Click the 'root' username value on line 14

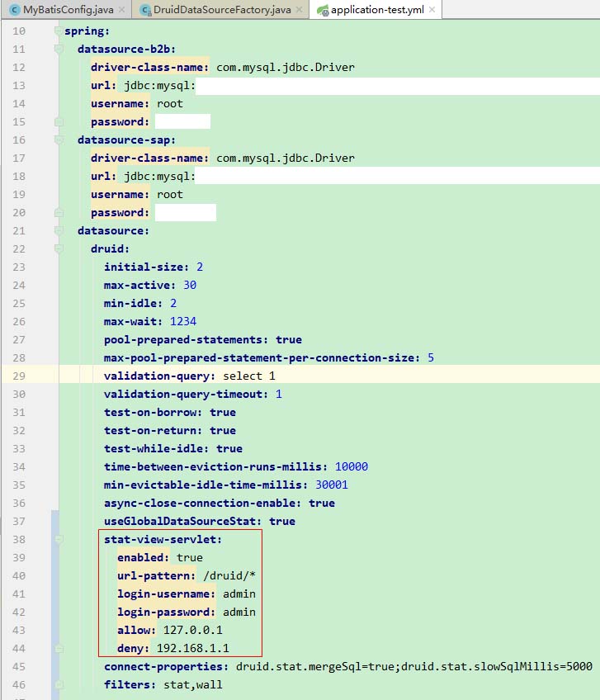170,104
